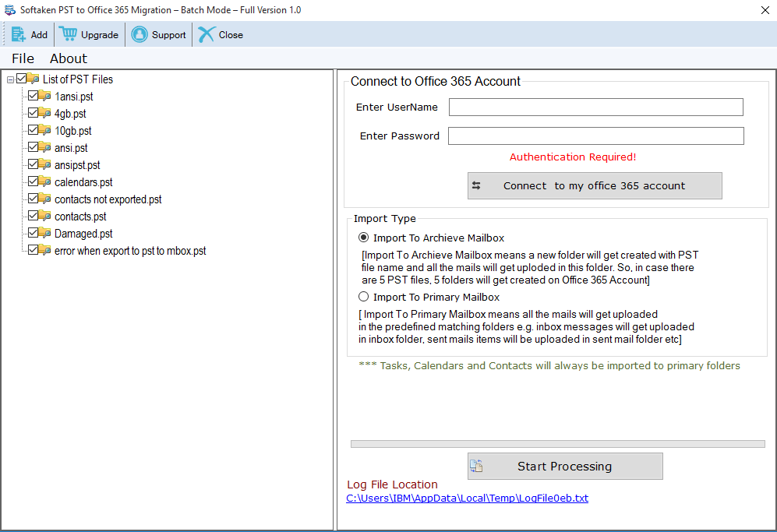
Task: Click the folder icon beside contacts.pst
Action: click(44, 216)
